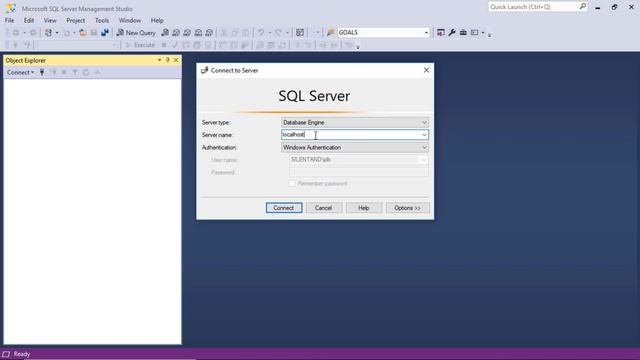Click the Analysis Services DAX Query icon
640x360 pixels.
(209, 33)
